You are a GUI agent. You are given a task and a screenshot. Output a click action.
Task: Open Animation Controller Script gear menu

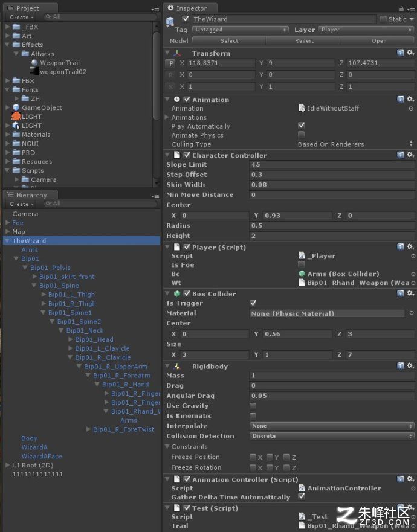click(x=410, y=479)
